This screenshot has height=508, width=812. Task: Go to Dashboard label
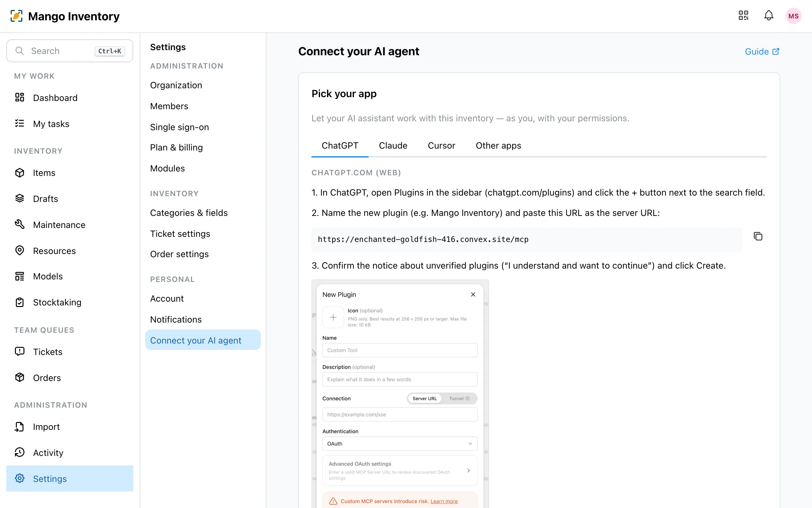[55, 98]
